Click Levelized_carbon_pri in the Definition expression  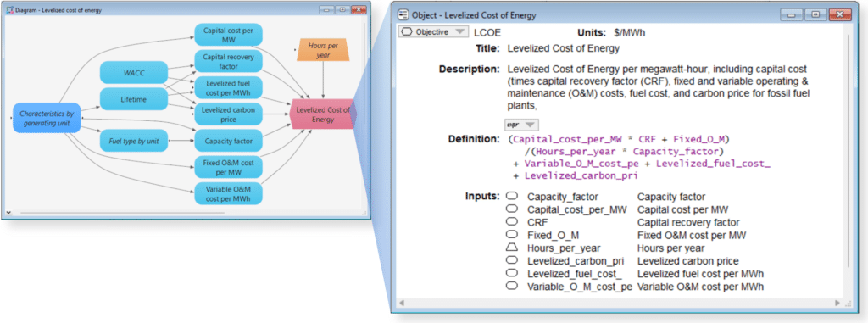[x=581, y=176]
